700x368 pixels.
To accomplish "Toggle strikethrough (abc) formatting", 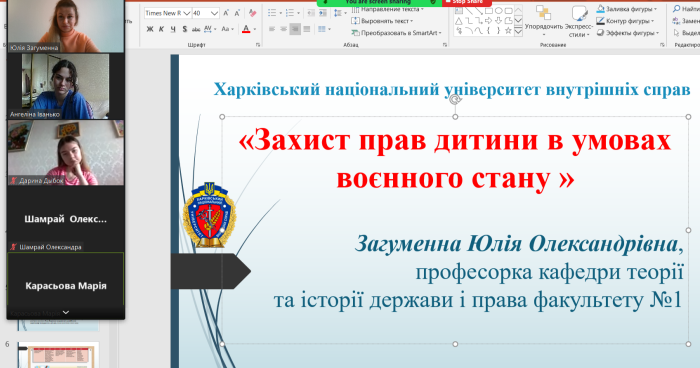I will 196,29.
